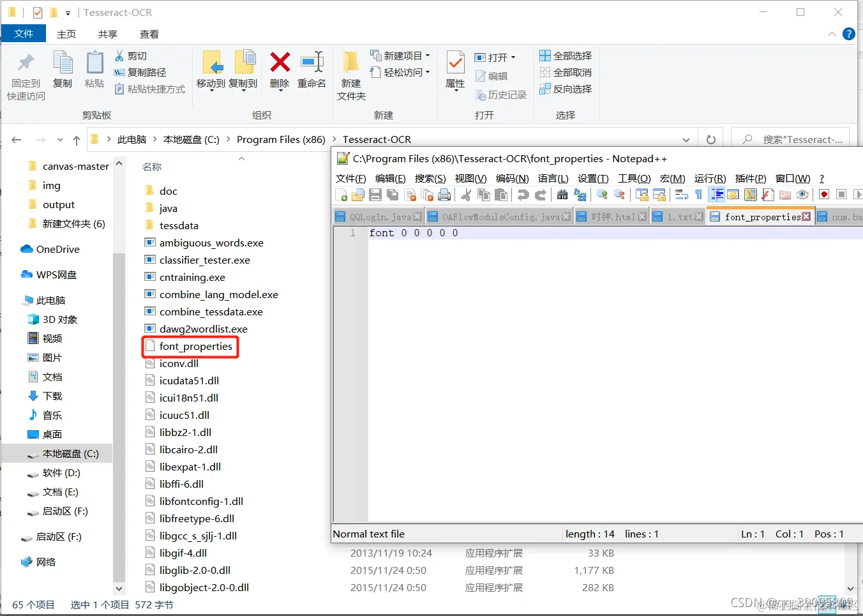
Task: Click Copy To icon in Explorer ribbon
Action: click(245, 63)
